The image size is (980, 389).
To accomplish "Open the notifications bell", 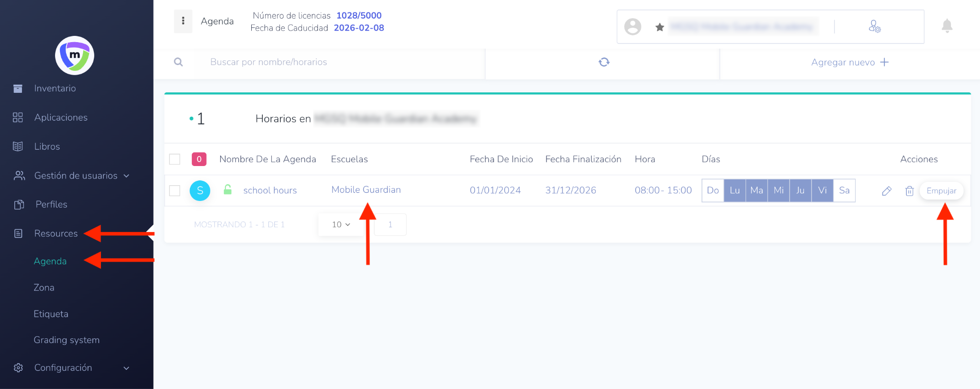I will pyautogui.click(x=947, y=26).
